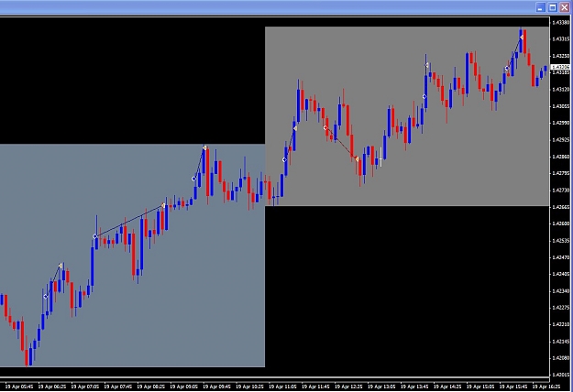Click the 1.42470 price level
The width and height of the screenshot is (573, 392).
tap(560, 257)
